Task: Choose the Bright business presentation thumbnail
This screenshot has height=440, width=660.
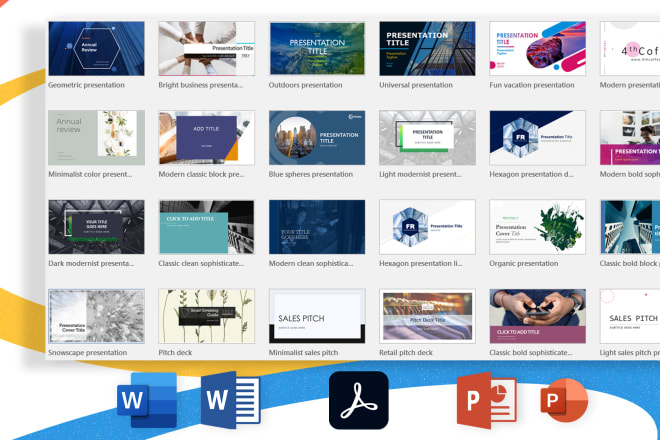Action: point(207,49)
